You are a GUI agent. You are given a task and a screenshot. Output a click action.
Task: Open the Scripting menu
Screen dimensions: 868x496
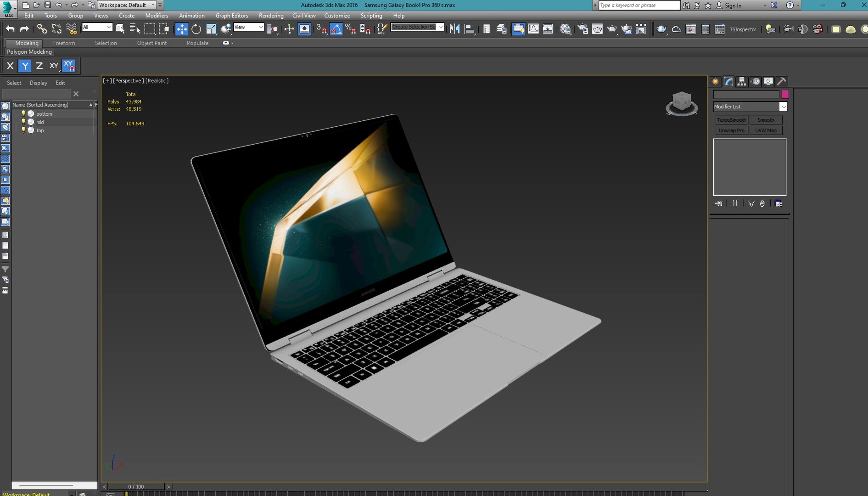[x=371, y=16]
